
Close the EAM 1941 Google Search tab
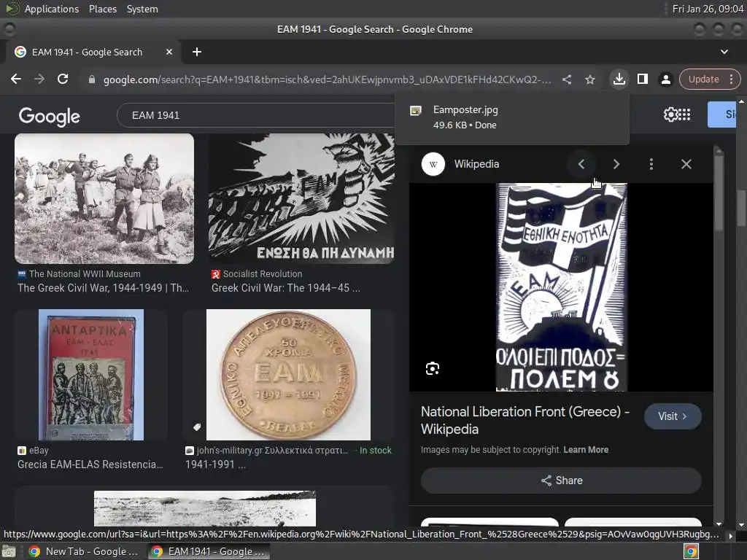169,52
